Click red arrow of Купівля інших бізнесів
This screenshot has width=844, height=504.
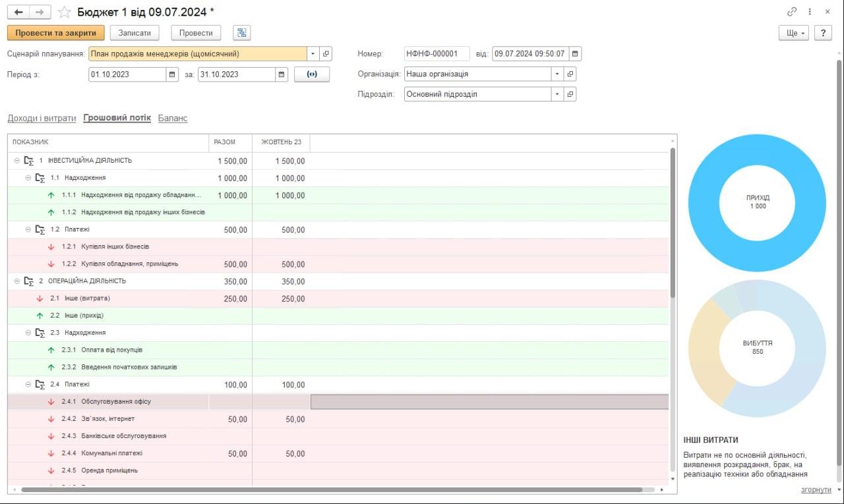(x=51, y=247)
